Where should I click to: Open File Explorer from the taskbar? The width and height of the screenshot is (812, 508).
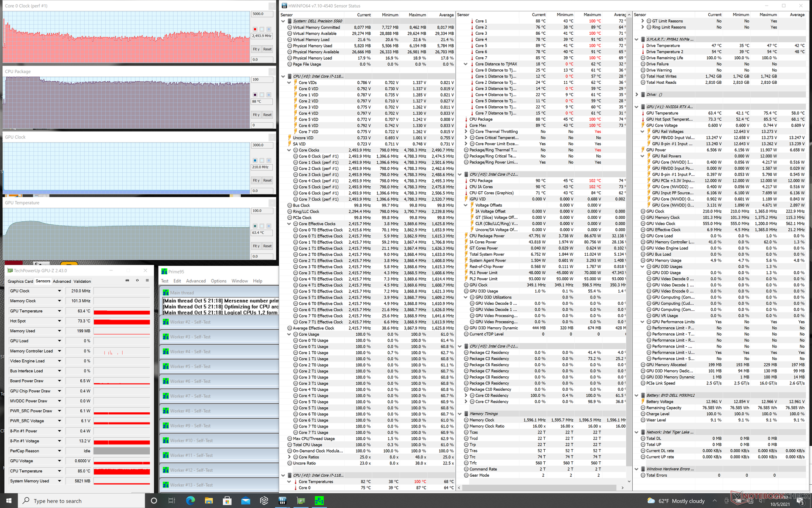209,501
